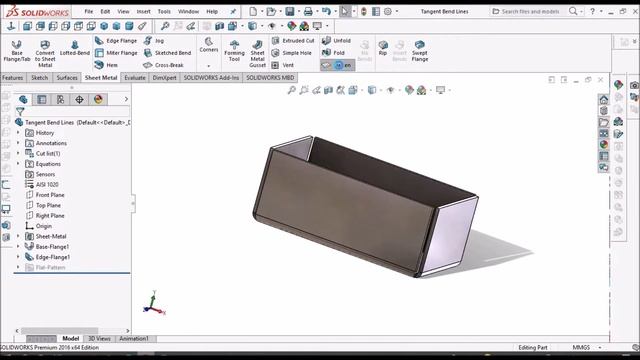
Task: Click the filter funnel icon in tree
Action: tap(20, 111)
